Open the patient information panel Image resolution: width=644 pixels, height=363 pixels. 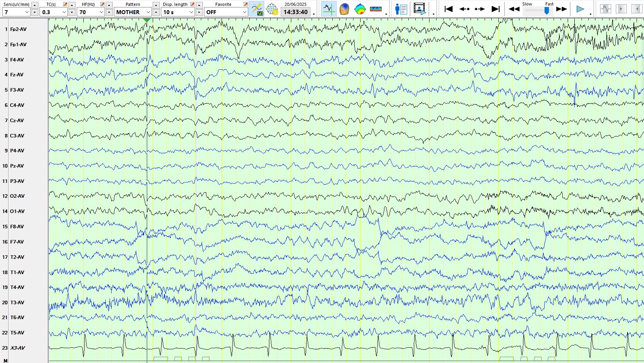click(401, 9)
